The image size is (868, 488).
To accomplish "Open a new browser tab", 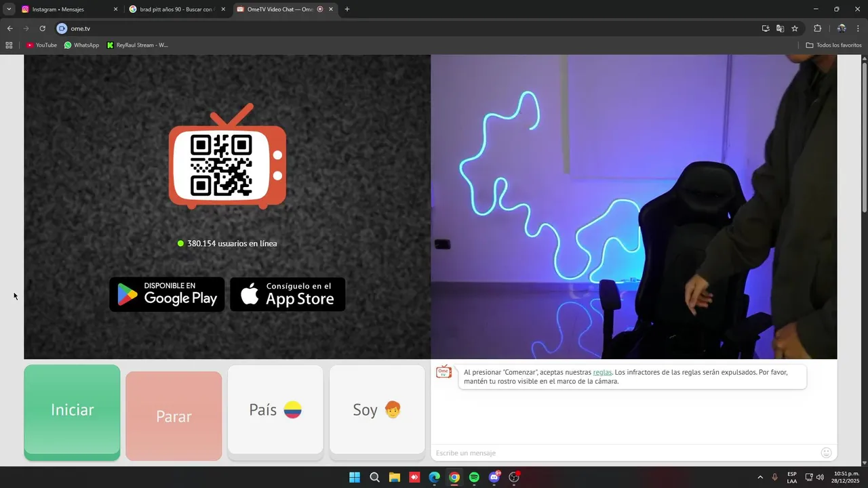I will 347,9.
